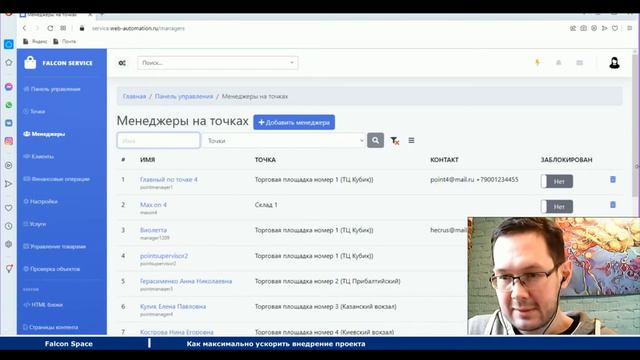The width and height of the screenshot is (640, 360).
Task: Delete manager Max on 4 via trash icon
Action: coord(613,204)
